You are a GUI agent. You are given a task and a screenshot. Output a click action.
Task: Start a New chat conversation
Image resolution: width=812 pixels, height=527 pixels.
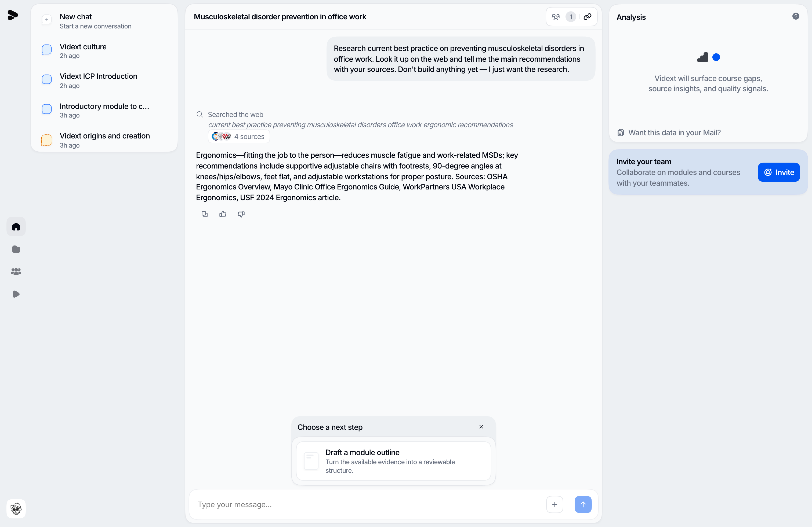tap(104, 21)
